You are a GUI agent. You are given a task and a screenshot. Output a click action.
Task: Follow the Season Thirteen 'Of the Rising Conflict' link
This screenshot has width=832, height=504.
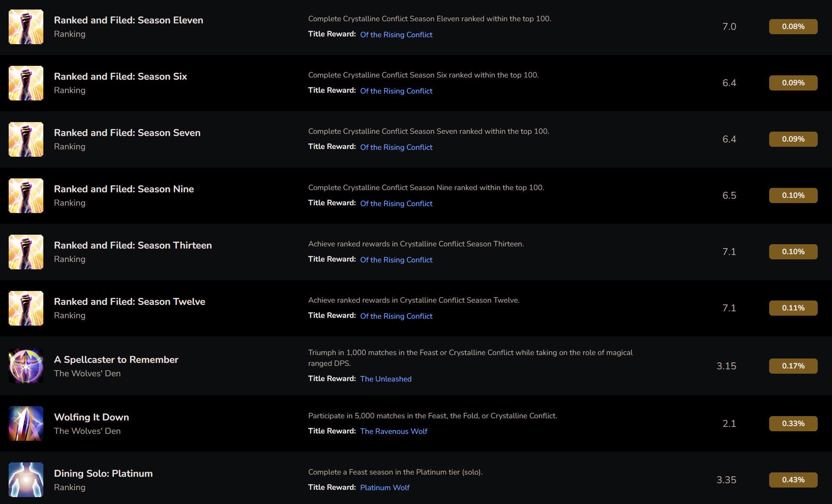click(396, 260)
